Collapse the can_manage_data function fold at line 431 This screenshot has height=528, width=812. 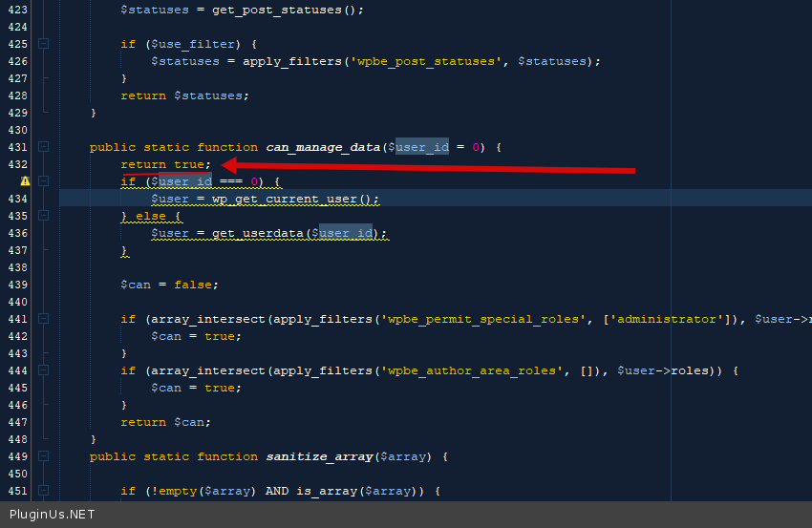click(x=43, y=147)
